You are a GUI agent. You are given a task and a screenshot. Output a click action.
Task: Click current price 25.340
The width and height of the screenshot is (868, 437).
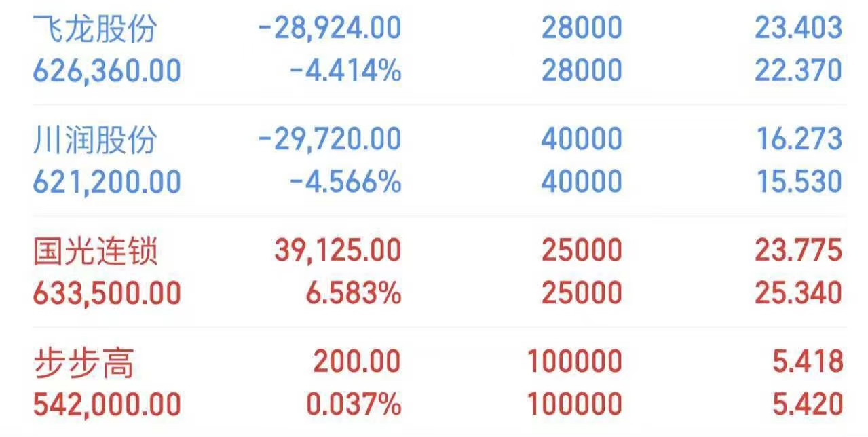(x=798, y=294)
